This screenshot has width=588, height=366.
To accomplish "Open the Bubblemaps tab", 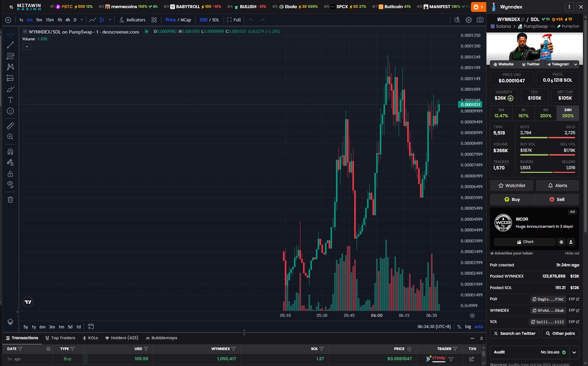I will tap(161, 338).
